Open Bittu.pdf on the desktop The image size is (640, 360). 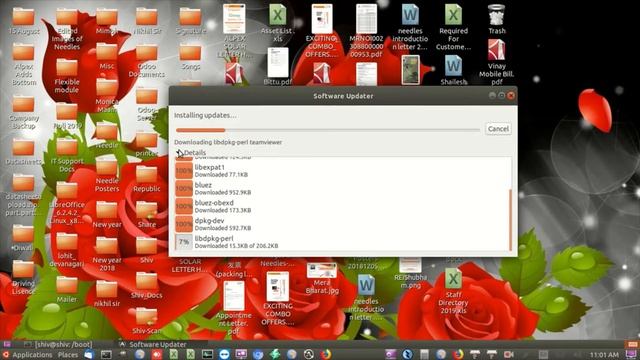278,66
